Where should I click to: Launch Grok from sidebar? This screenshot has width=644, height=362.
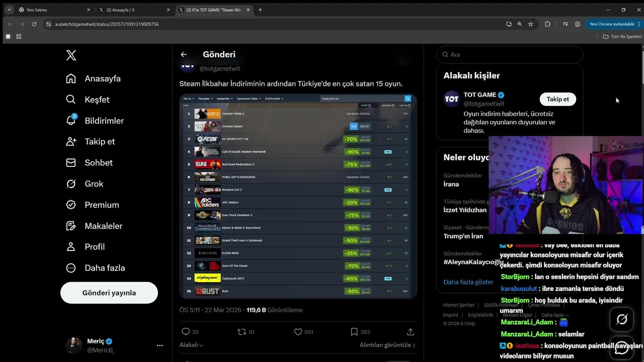(x=85, y=184)
